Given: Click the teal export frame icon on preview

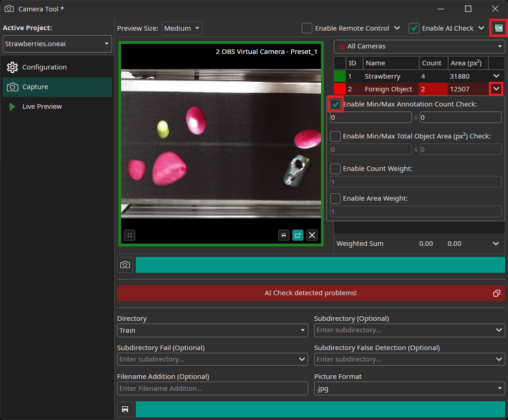Looking at the screenshot, I should coord(298,235).
